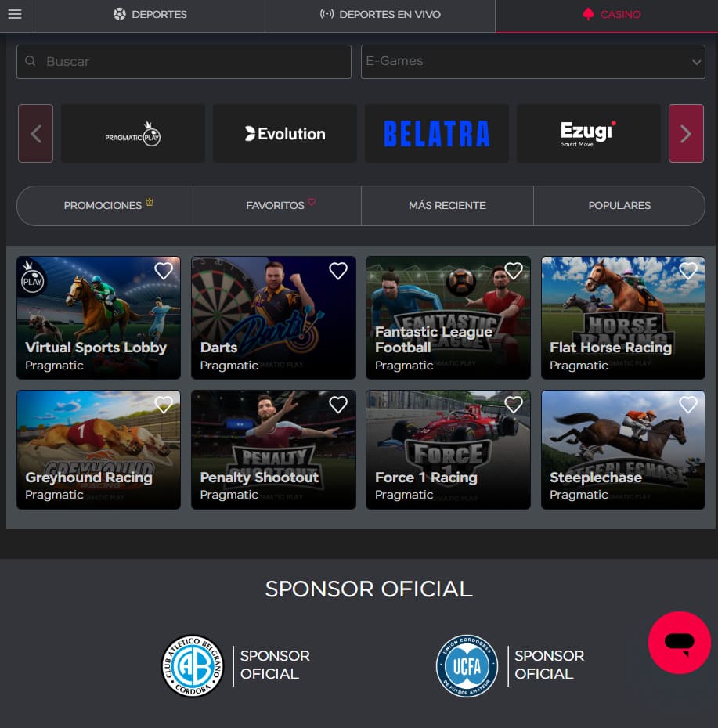
Task: Click the Club Atletico Belgrano sponsor logo
Action: (x=192, y=666)
